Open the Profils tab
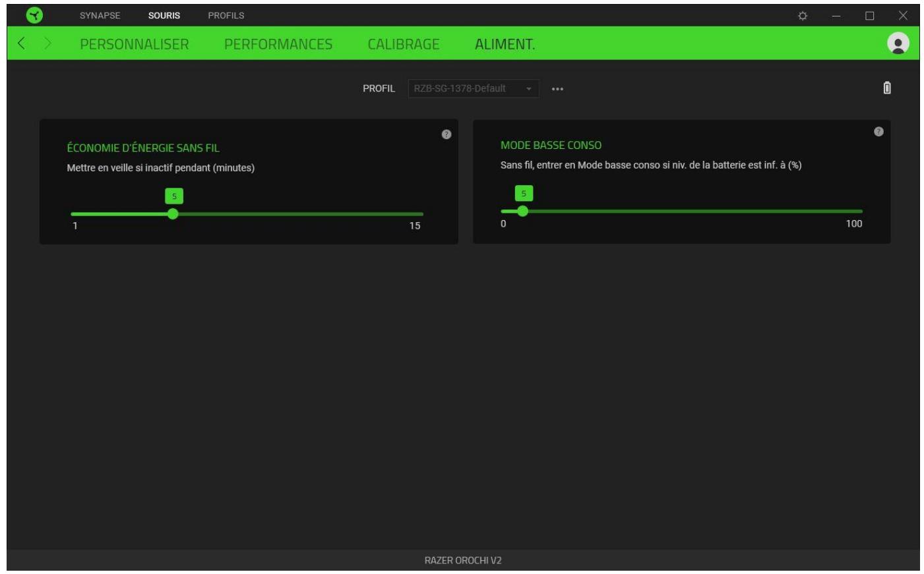Image resolution: width=924 pixels, height=574 pixels. (x=226, y=15)
